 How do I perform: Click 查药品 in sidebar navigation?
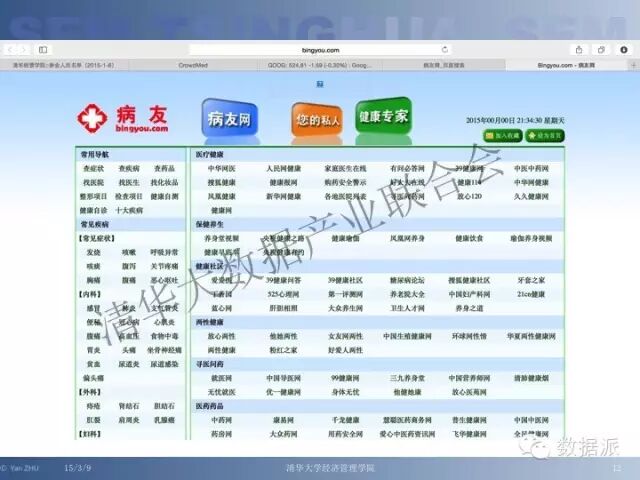point(164,169)
